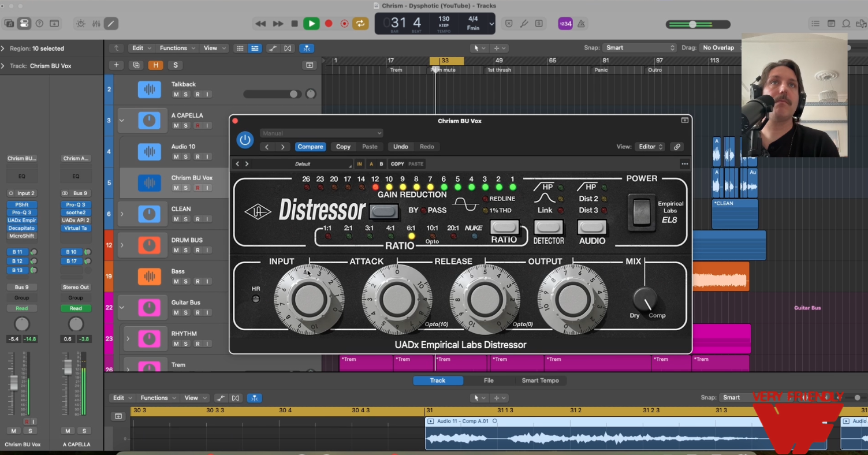Mute the Talkback track
This screenshot has height=455, width=868.
[x=176, y=94]
